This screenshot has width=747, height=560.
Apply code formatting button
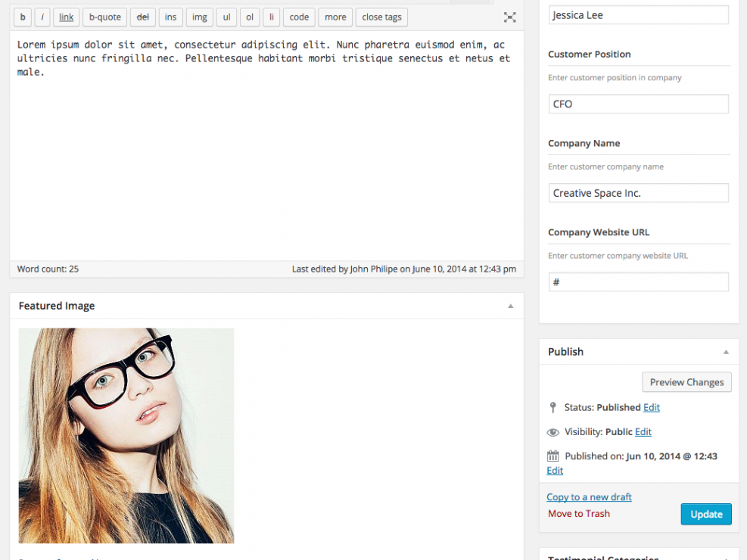click(x=299, y=17)
